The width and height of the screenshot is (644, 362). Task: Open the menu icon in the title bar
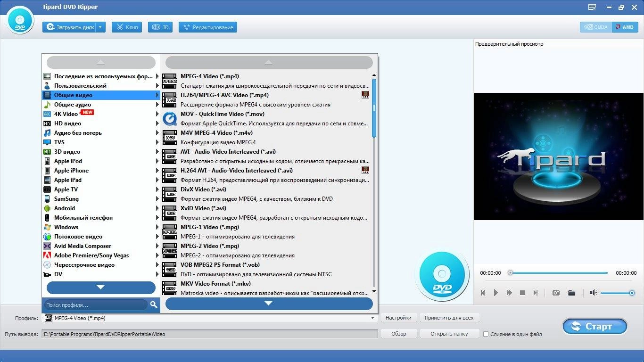[593, 7]
